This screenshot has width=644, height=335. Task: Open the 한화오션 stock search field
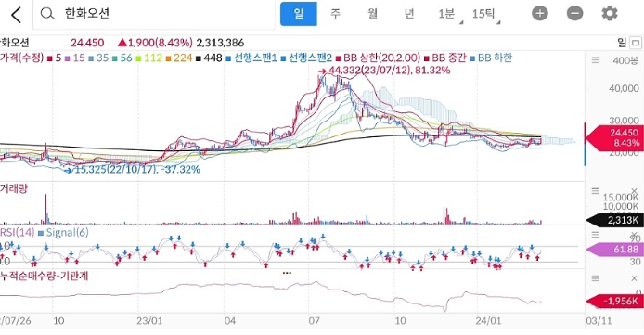point(154,14)
